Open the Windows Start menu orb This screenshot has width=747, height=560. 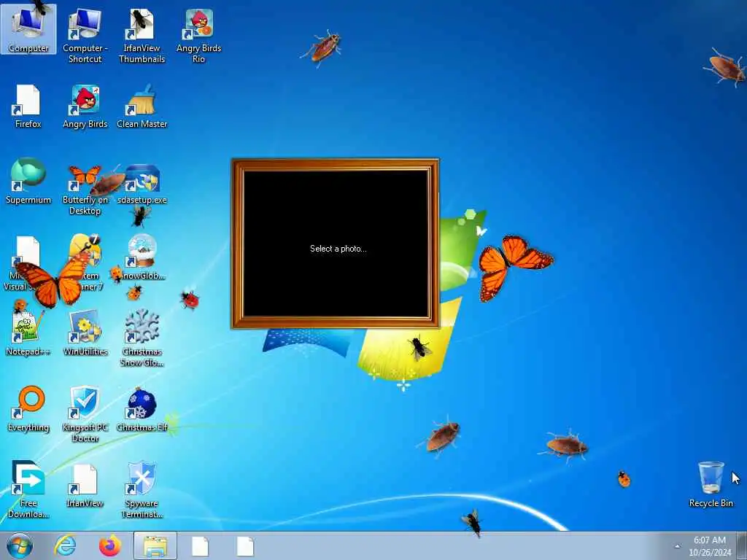tap(20, 545)
